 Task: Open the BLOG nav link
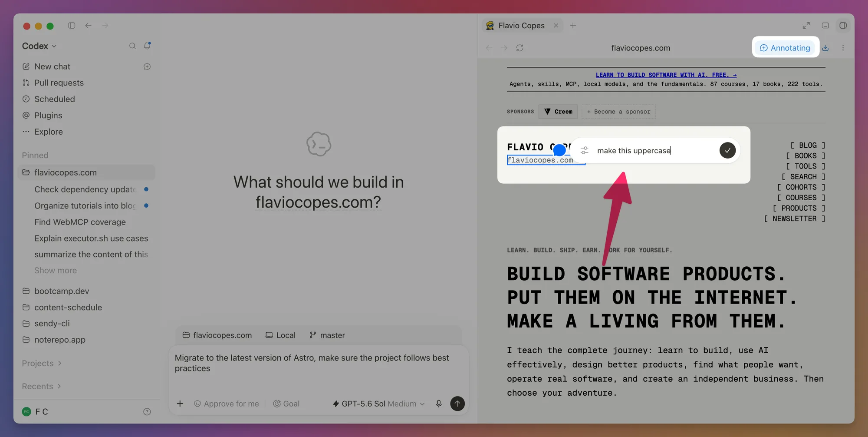click(808, 145)
